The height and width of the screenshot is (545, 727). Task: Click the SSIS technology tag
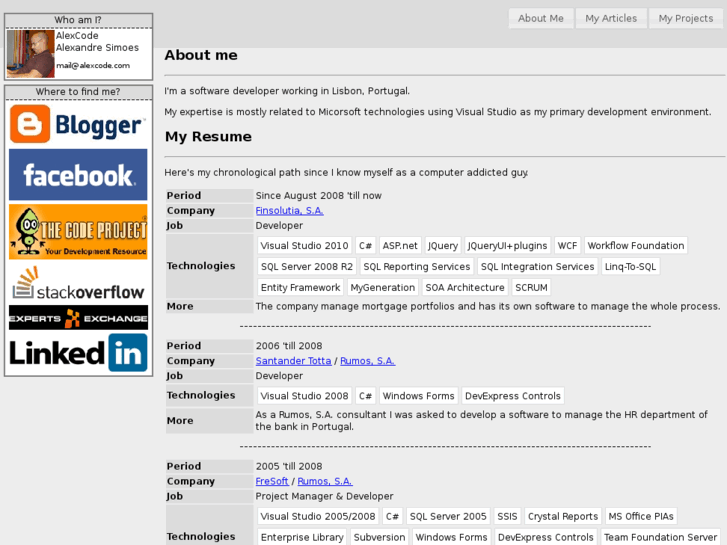click(x=507, y=516)
